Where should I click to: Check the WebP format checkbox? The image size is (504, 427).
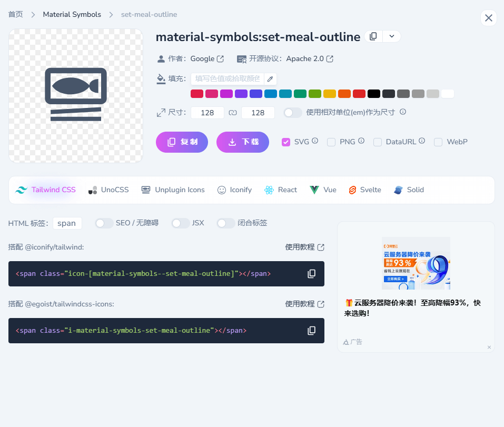click(438, 142)
